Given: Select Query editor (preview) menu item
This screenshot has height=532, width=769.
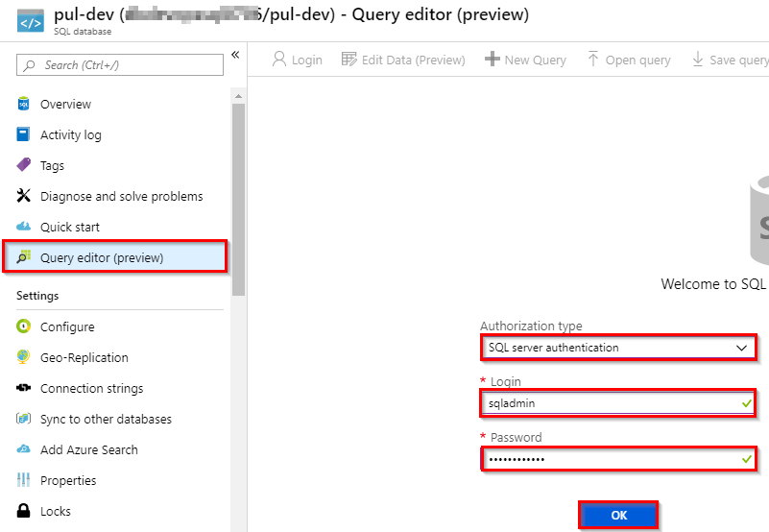Looking at the screenshot, I should click(115, 256).
